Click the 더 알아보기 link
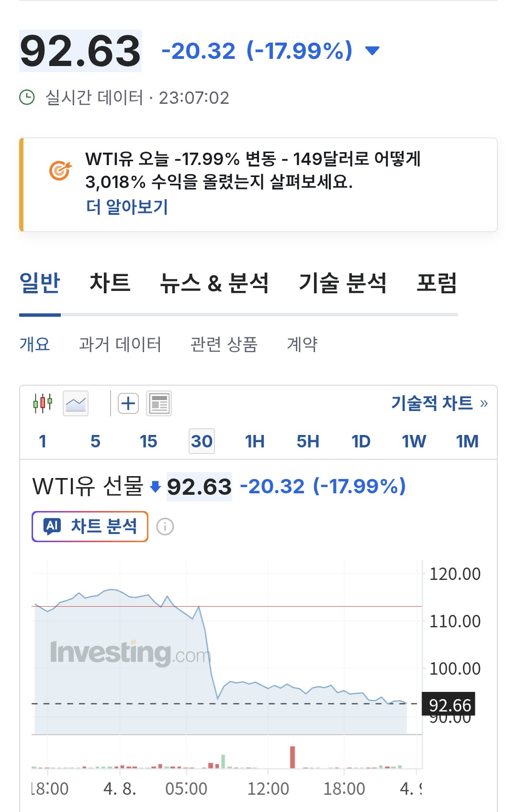517x812 pixels. [127, 207]
